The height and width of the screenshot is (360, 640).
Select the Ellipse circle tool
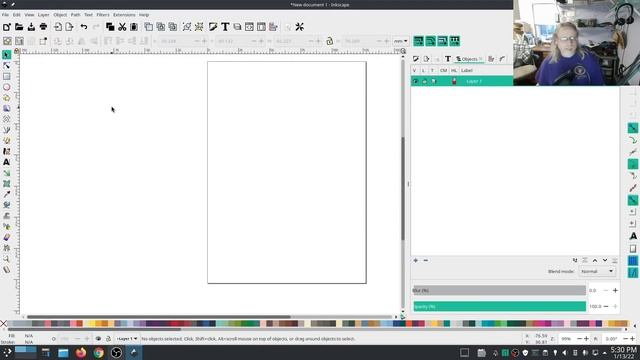click(7, 87)
